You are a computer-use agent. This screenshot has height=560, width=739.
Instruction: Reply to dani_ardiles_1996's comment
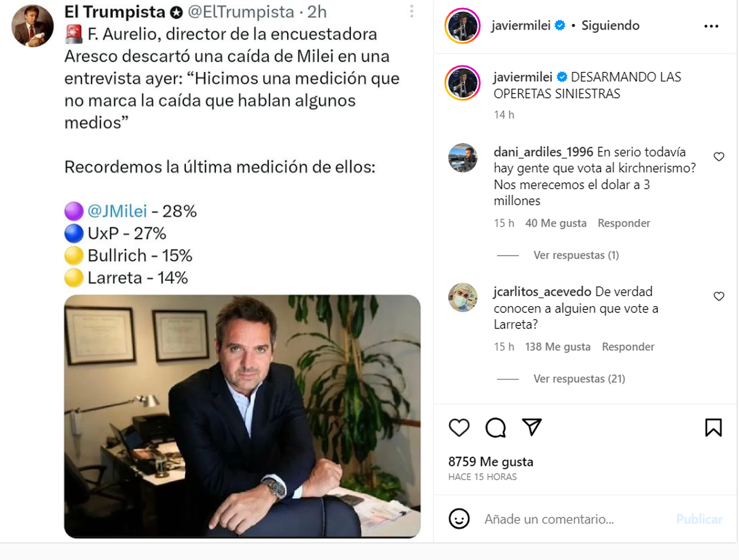pyautogui.click(x=624, y=223)
